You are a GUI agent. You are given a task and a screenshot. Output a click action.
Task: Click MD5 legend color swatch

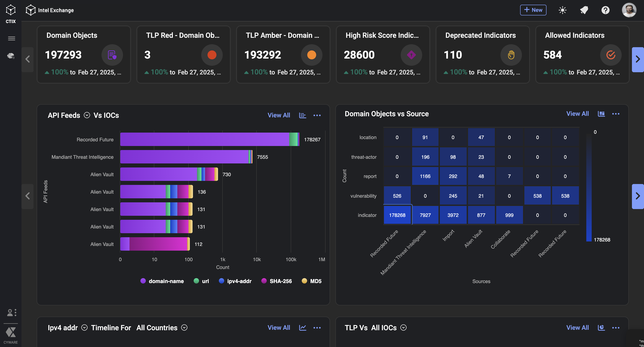pos(304,281)
